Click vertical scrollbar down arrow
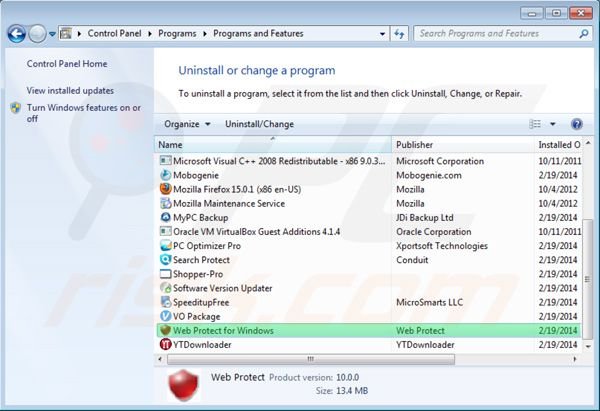This screenshot has width=600, height=411. point(588,346)
